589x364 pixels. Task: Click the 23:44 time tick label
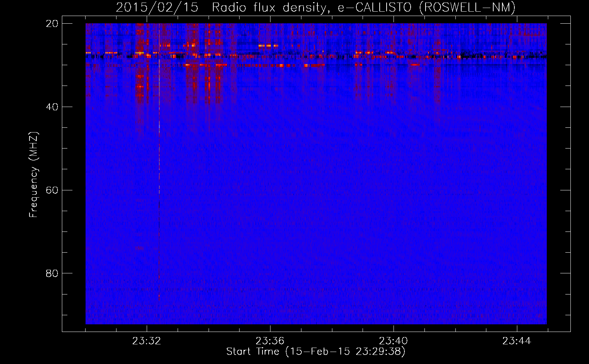coord(517,341)
